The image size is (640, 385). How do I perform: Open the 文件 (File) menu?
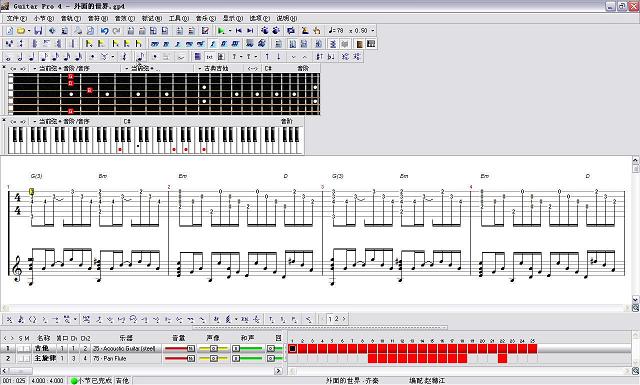[x=16, y=18]
